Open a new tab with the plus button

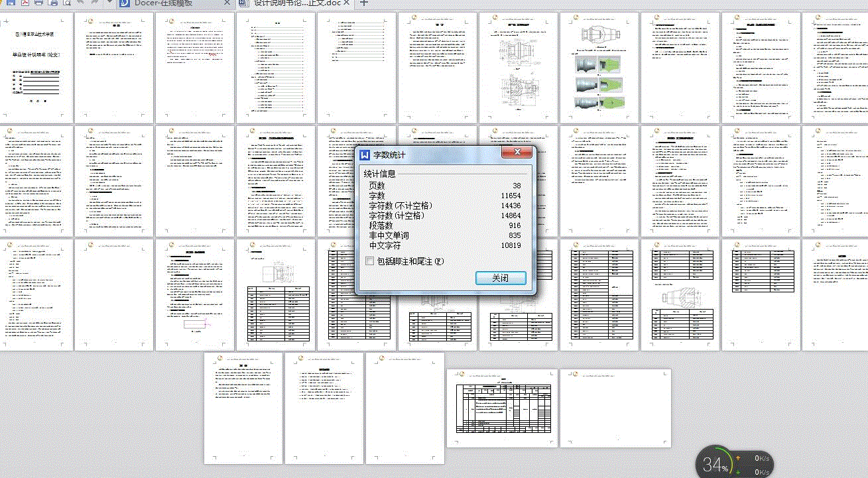coord(364,3)
